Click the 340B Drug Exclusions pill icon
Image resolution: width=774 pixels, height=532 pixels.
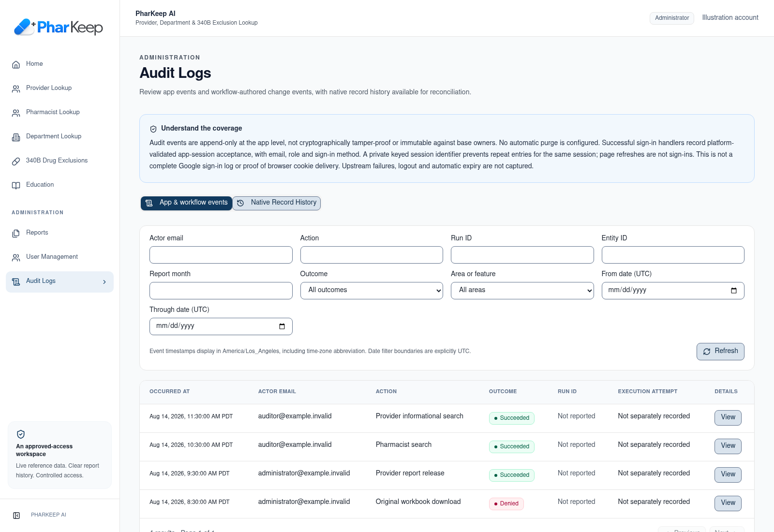(x=16, y=161)
